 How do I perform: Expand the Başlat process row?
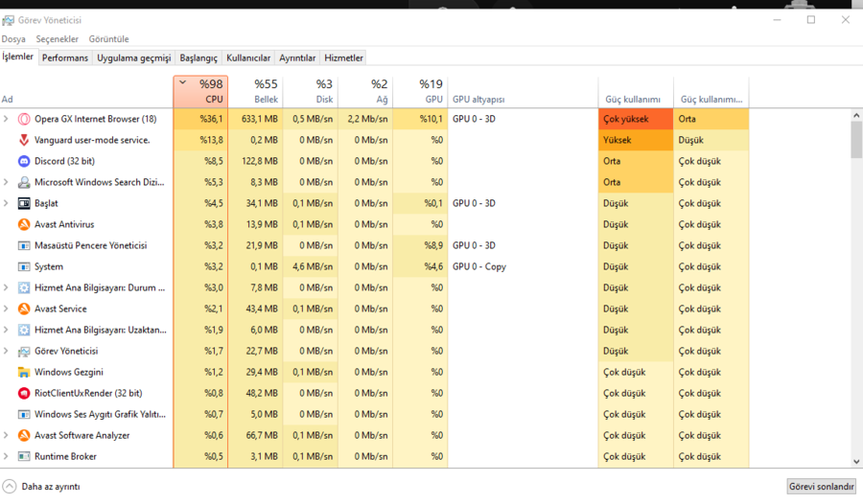click(6, 203)
